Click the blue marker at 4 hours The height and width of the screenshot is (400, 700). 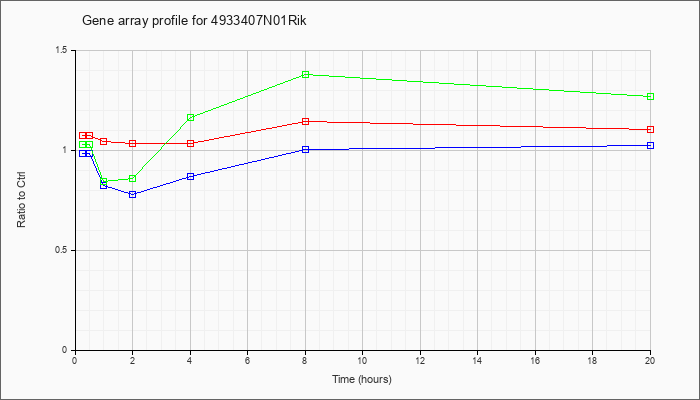[x=191, y=176]
